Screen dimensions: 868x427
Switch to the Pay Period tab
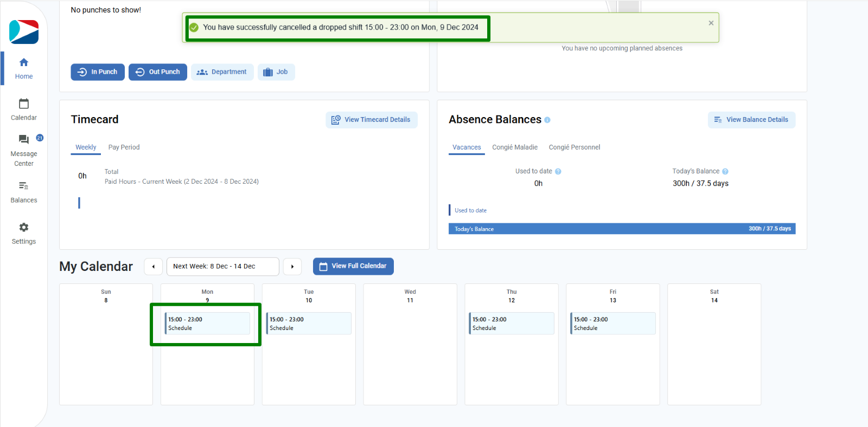pos(124,147)
